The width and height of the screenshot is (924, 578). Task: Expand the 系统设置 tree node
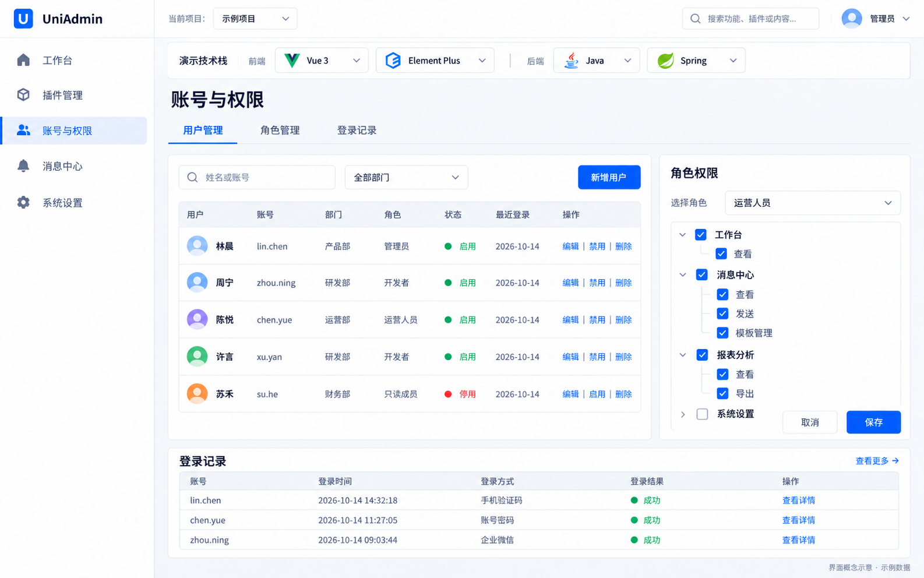click(683, 414)
